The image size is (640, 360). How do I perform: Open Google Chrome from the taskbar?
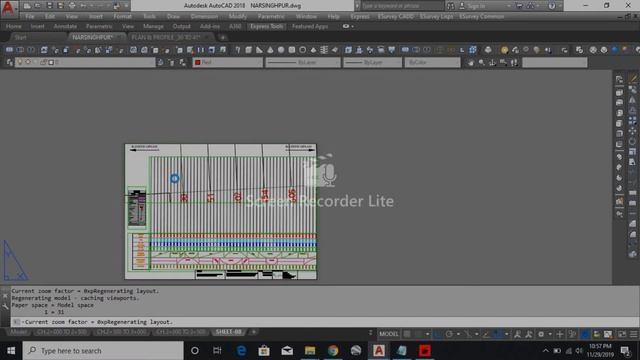point(333,351)
